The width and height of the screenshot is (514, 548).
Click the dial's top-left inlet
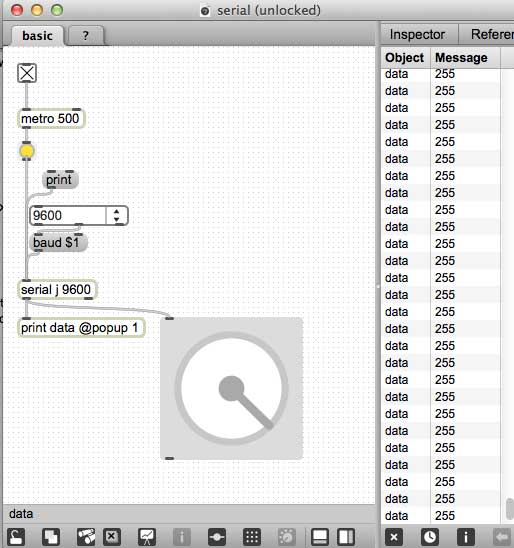pos(169,318)
